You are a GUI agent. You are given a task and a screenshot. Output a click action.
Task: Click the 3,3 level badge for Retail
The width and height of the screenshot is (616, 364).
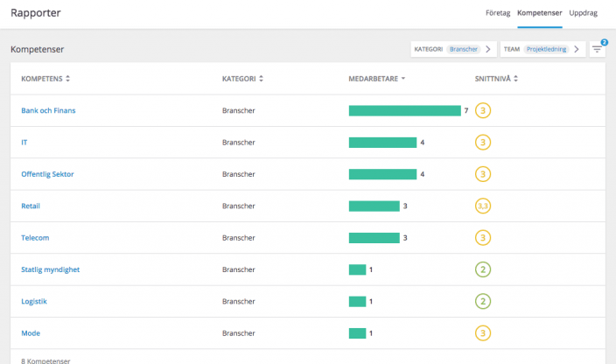pyautogui.click(x=483, y=206)
